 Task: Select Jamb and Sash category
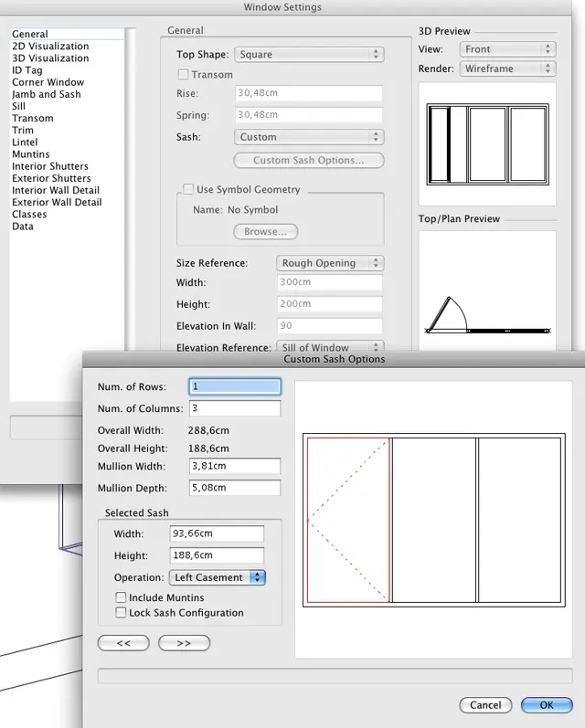(x=46, y=94)
